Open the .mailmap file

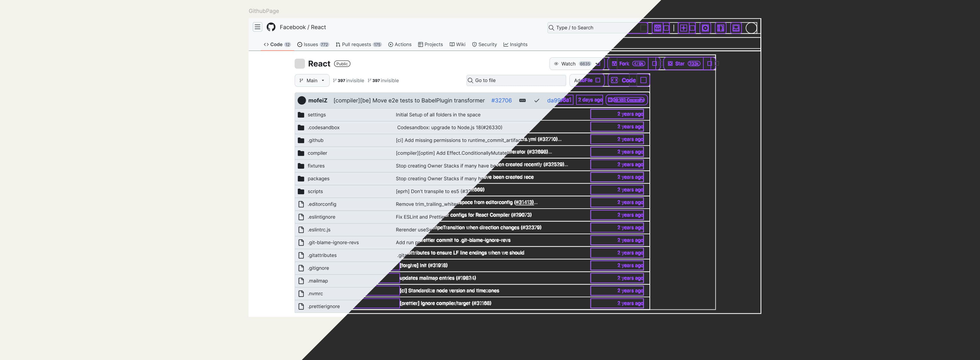point(318,281)
